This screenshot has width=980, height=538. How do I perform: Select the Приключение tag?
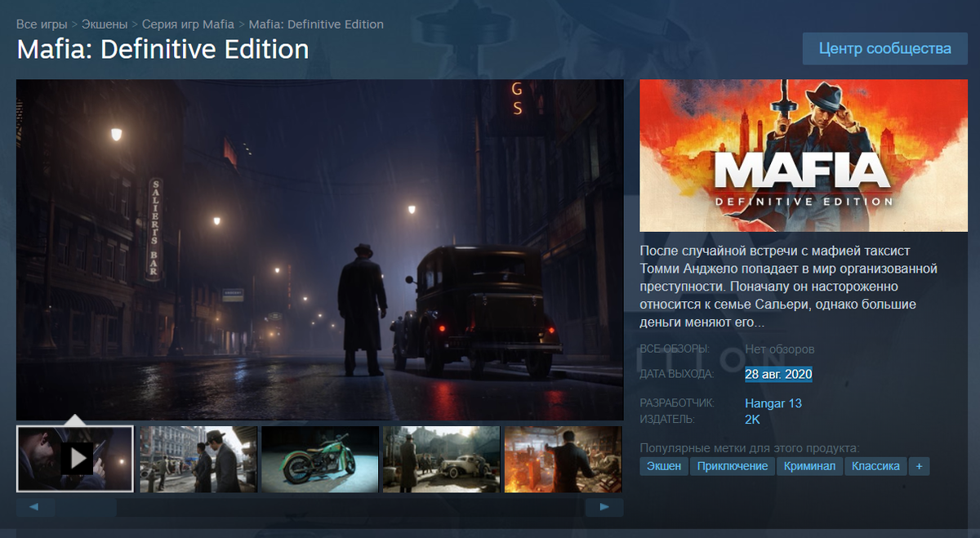point(733,466)
